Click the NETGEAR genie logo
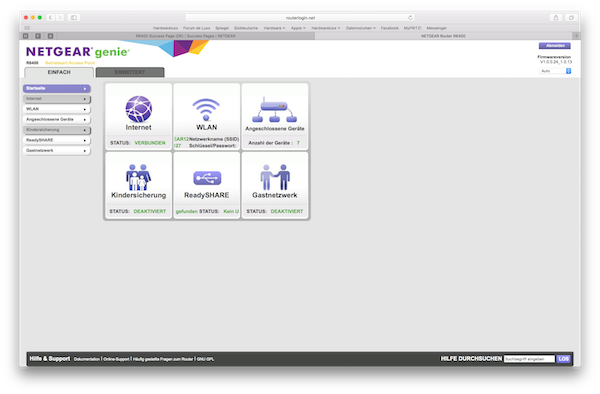The width and height of the screenshot is (600, 394). point(78,52)
